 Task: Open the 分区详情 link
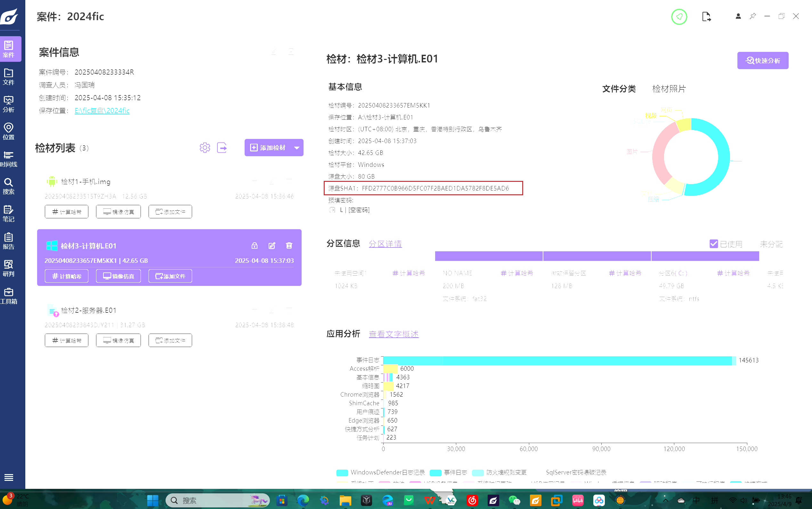click(x=385, y=244)
